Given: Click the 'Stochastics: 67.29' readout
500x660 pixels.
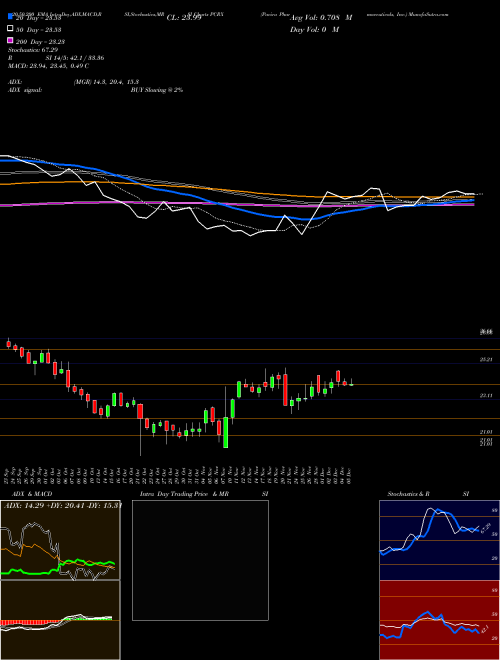Looking at the screenshot, I should [x=33, y=50].
